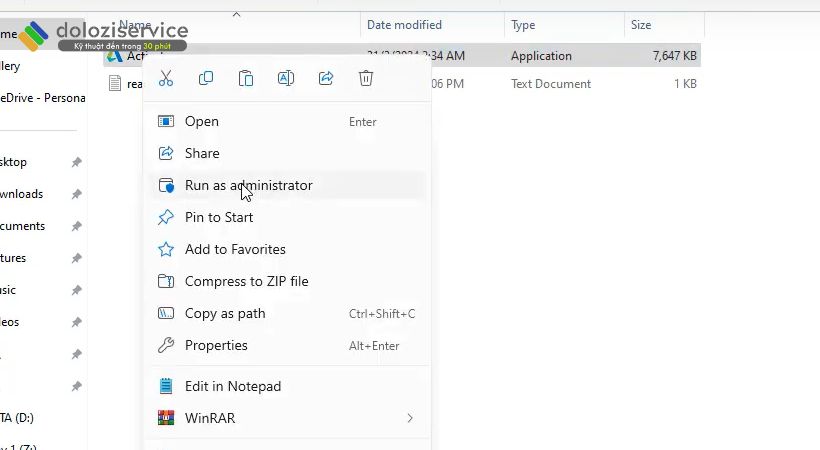The width and height of the screenshot is (820, 450).
Task: Open Downloads in the navigation pane
Action: tap(21, 194)
